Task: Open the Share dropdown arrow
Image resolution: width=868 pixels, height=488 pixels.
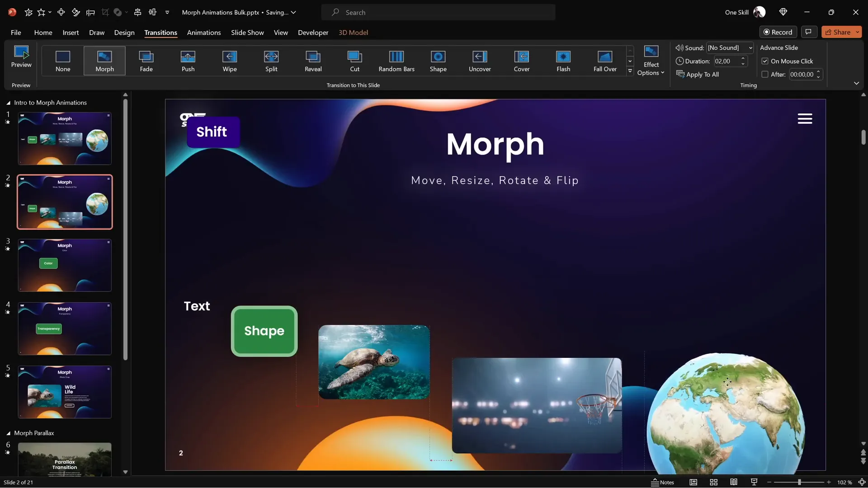Action: pyautogui.click(x=857, y=32)
